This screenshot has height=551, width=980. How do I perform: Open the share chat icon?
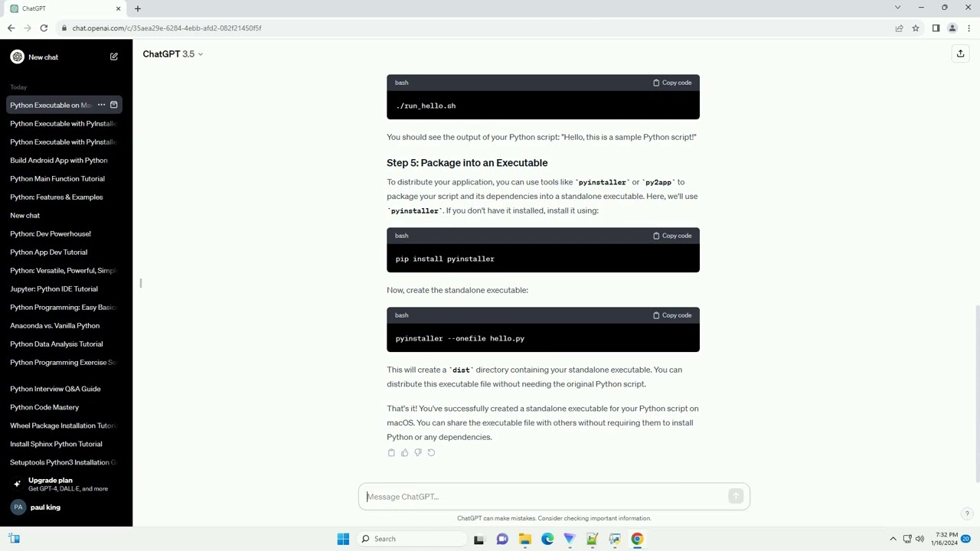(960, 54)
